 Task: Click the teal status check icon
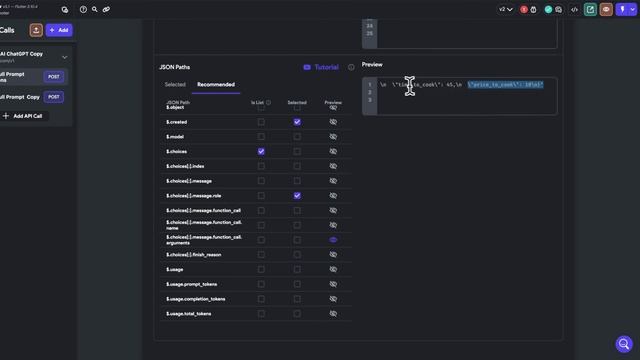pyautogui.click(x=548, y=9)
